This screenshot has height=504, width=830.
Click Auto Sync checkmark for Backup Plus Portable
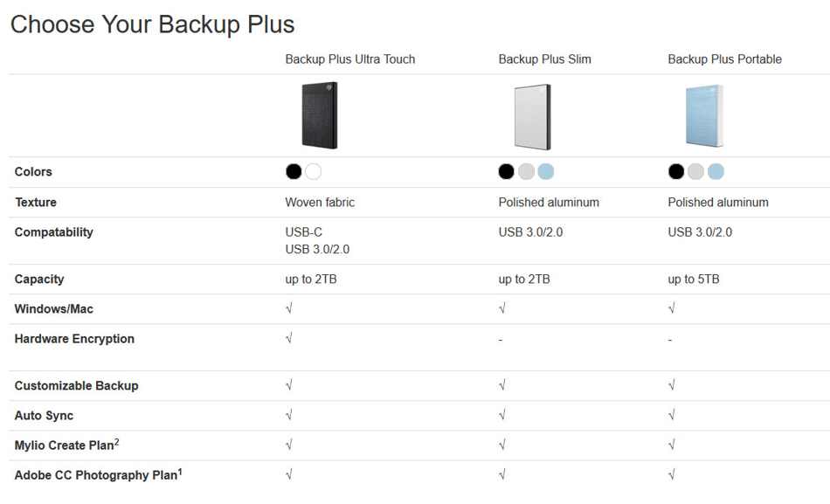672,415
